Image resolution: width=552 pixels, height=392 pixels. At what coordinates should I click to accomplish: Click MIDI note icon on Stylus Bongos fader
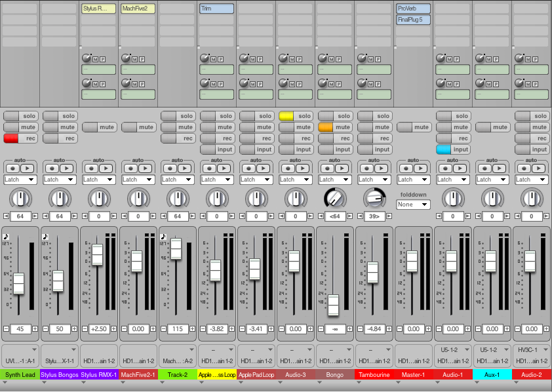[x=45, y=237]
